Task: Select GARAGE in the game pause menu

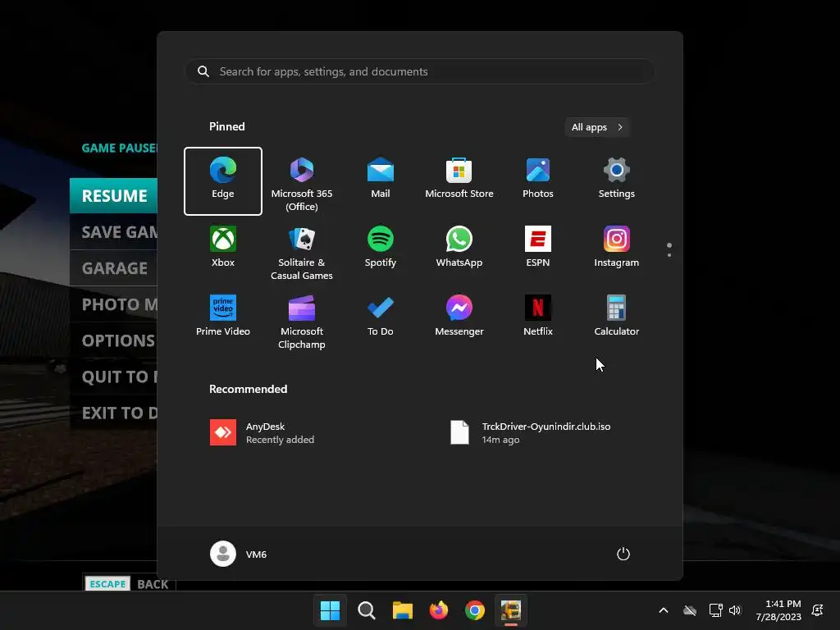Action: 113,268
